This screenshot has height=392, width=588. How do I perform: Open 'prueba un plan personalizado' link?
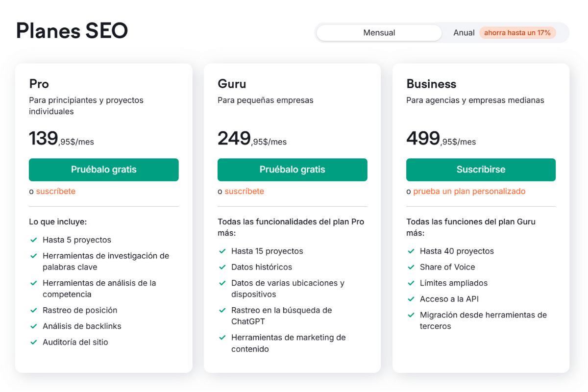469,191
